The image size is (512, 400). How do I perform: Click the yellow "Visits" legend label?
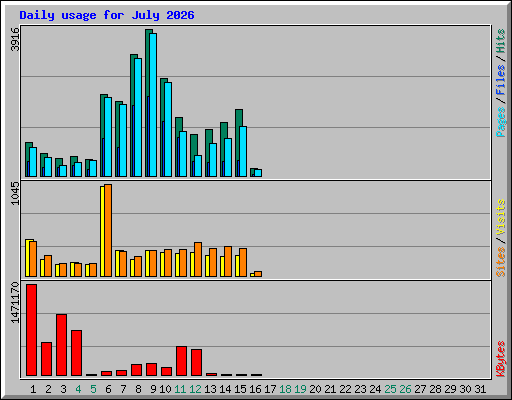click(x=500, y=218)
